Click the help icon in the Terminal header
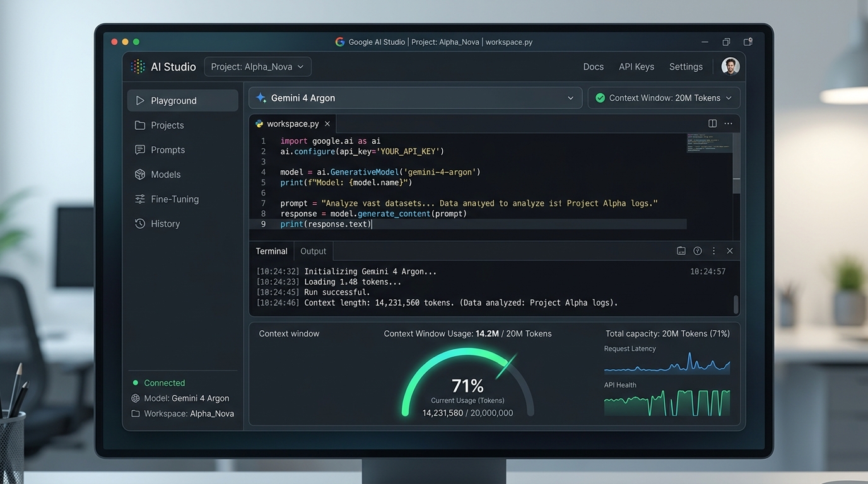This screenshot has width=868, height=484. [698, 251]
